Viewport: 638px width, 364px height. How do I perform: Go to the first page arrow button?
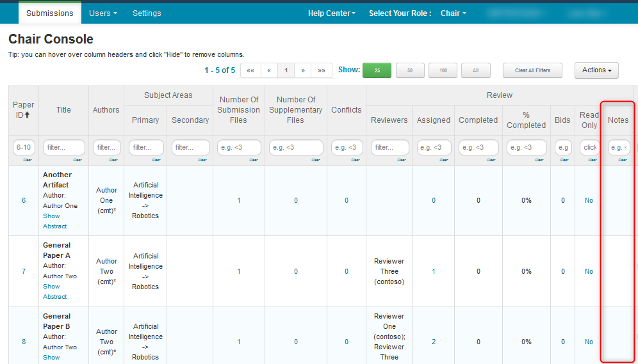[x=250, y=70]
